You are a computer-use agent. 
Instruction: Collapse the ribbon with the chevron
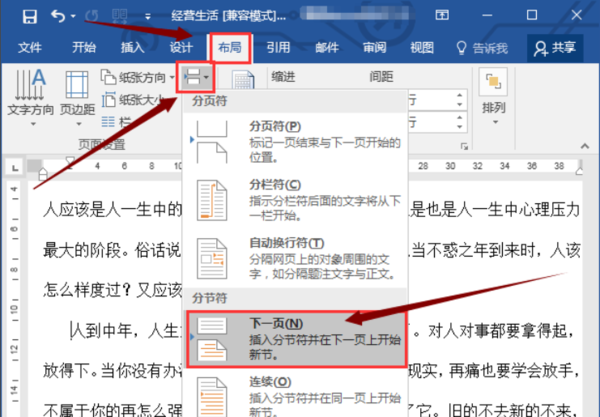pos(584,146)
